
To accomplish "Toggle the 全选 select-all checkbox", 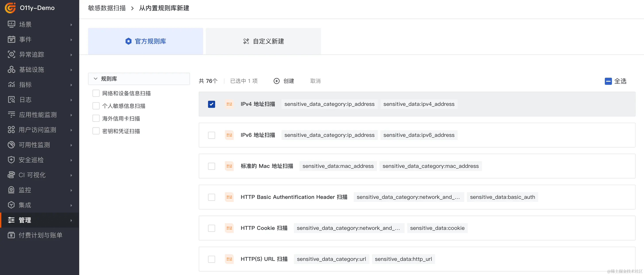I will (608, 81).
